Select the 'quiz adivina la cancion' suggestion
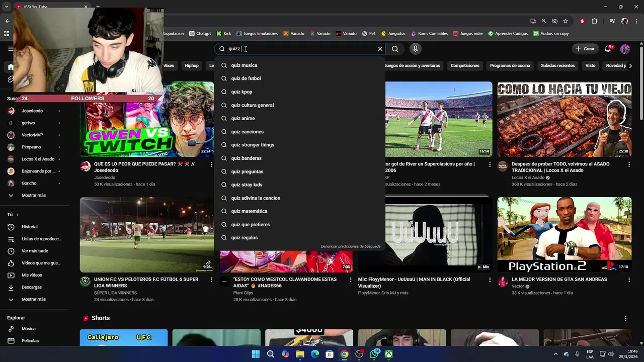This screenshot has height=362, width=644. (x=299, y=198)
